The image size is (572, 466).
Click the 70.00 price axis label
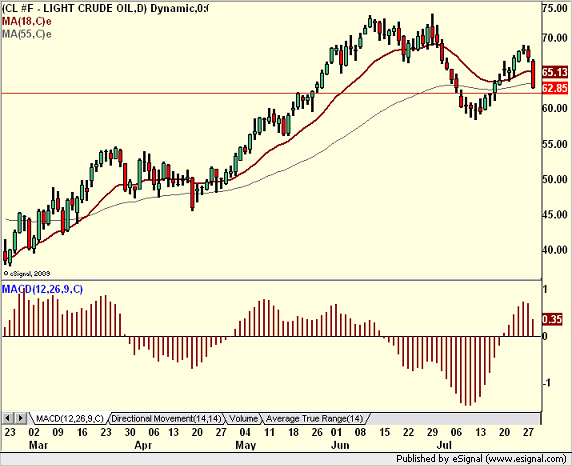555,38
